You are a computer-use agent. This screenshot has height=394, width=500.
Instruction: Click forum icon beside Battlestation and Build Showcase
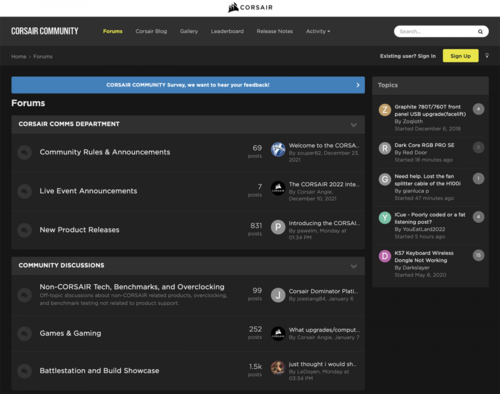24,371
